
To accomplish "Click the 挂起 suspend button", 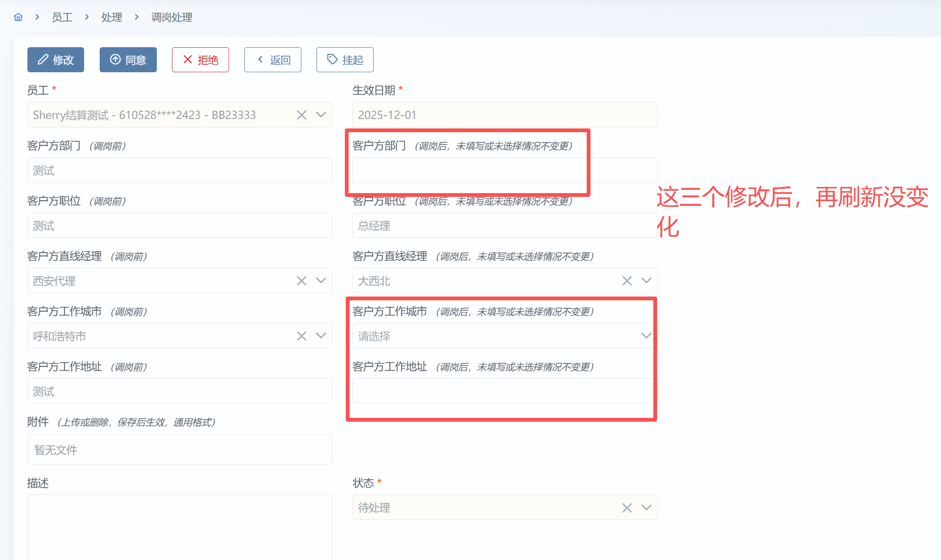I will tap(345, 60).
